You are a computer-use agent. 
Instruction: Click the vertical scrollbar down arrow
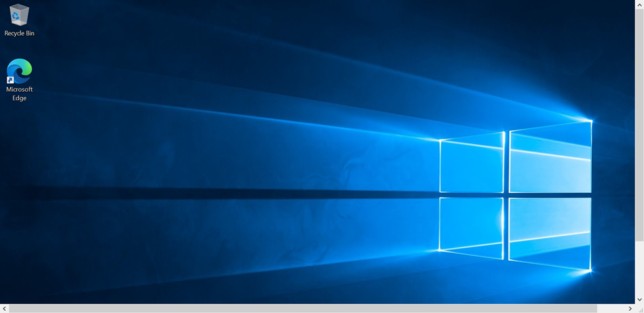point(639,299)
